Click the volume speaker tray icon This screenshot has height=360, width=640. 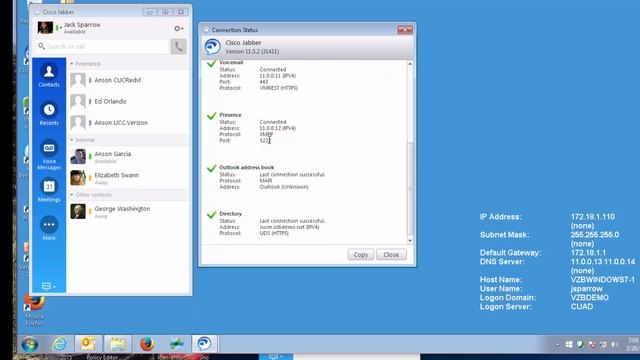click(614, 345)
